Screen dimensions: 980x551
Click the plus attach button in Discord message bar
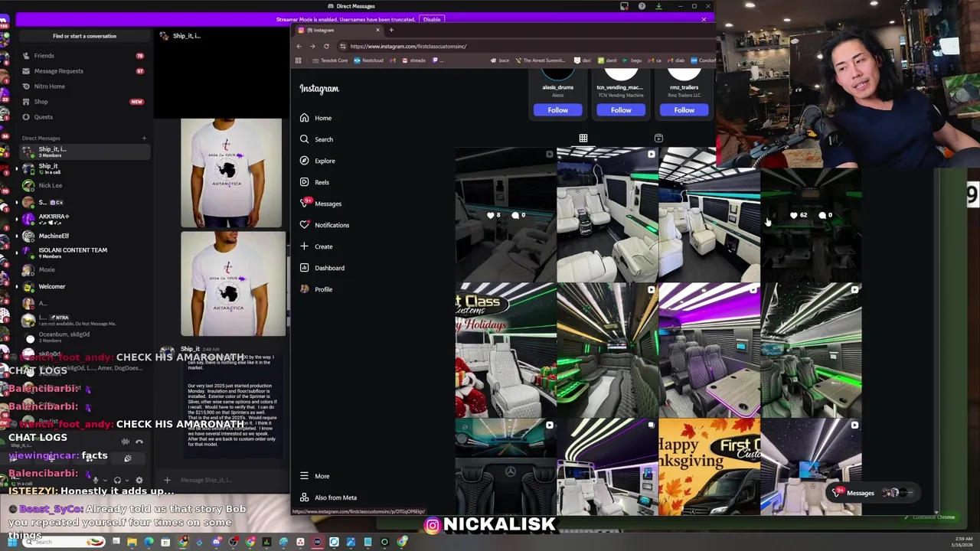point(167,480)
